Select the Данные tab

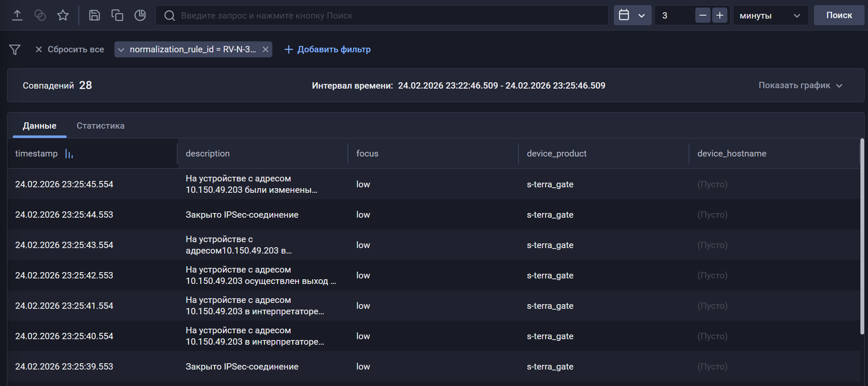coord(40,126)
